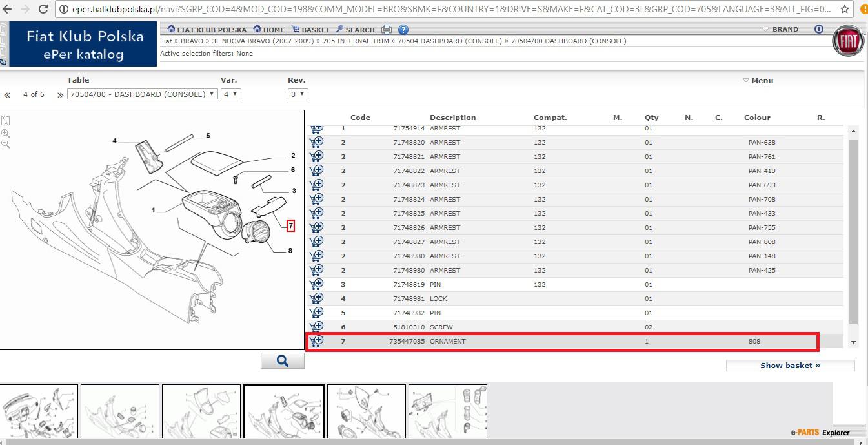Open the Var. dropdown
This screenshot has height=445, width=868.
(231, 94)
